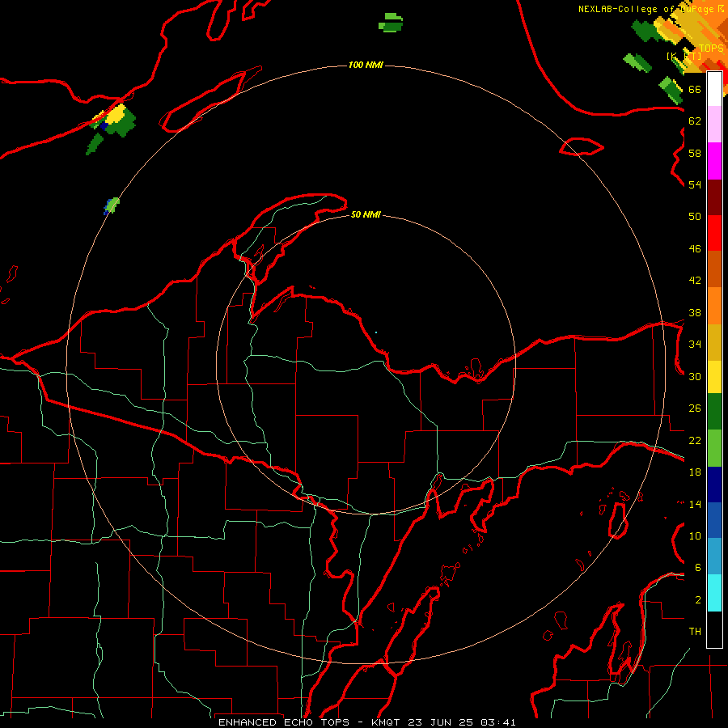Image resolution: width=728 pixels, height=728 pixels.
Task: Click the green echo blob at top center
Action: (x=391, y=23)
